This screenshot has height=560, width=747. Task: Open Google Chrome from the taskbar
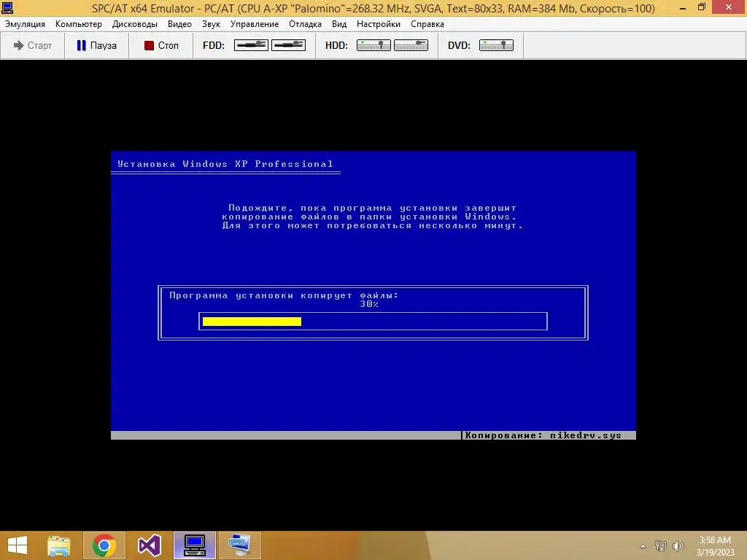(104, 545)
